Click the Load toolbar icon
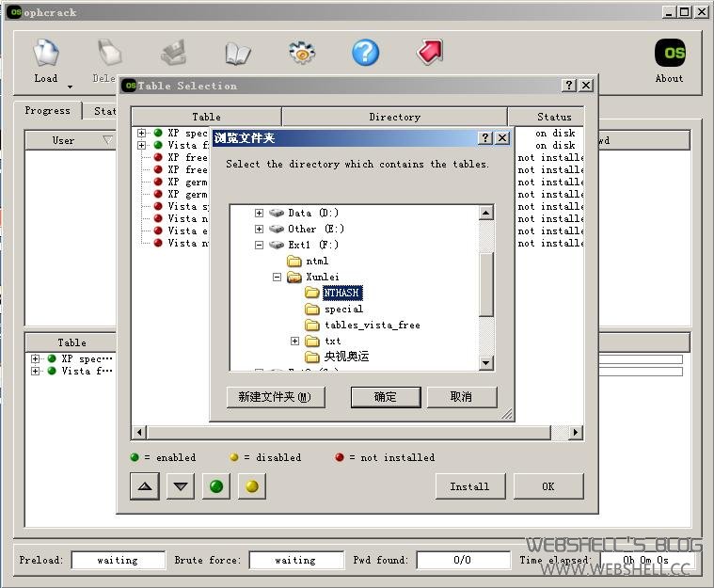The image size is (714, 588). 46,53
